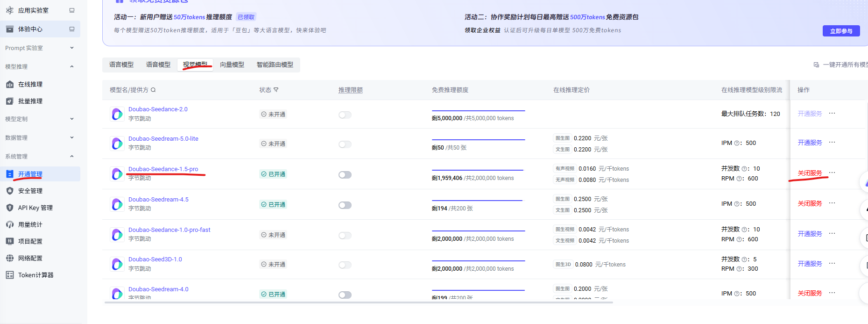Image resolution: width=868 pixels, height=324 pixels.
Task: Toggle 推理限额 switch for Doubao-Seedance-1.5-pro
Action: tap(345, 175)
